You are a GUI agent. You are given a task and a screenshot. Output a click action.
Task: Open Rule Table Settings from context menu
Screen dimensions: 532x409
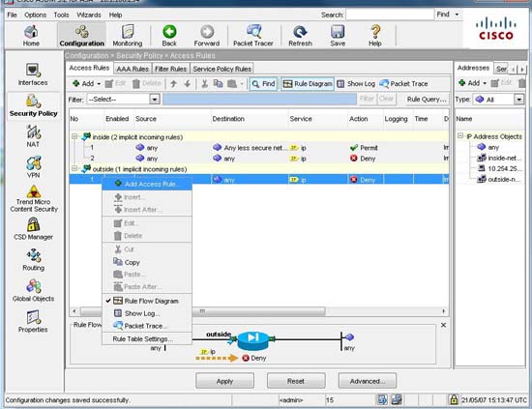tap(147, 338)
